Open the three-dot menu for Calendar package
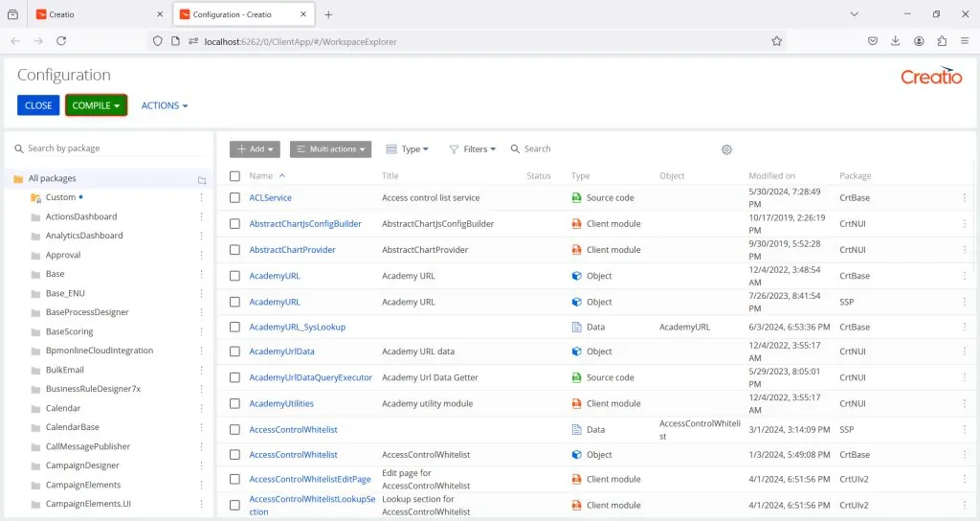The height and width of the screenshot is (521, 980). point(201,408)
